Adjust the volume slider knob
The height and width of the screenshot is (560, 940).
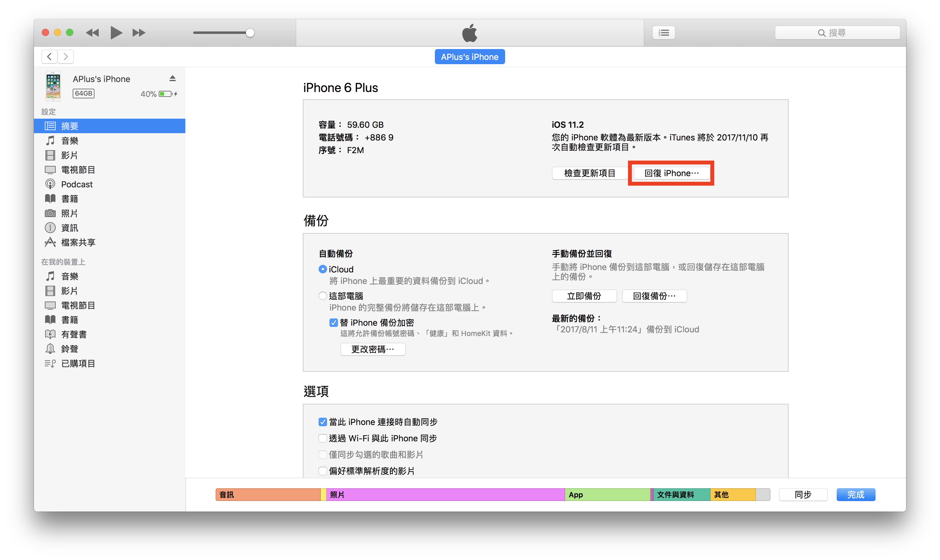[x=250, y=33]
